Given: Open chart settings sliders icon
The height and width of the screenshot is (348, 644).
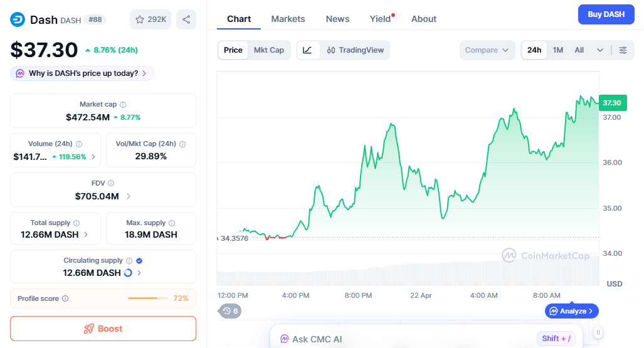Looking at the screenshot, I should (x=623, y=50).
